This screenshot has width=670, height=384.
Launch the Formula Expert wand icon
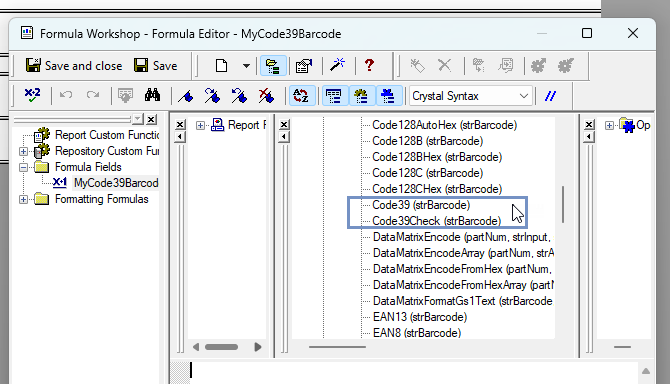[x=337, y=65]
